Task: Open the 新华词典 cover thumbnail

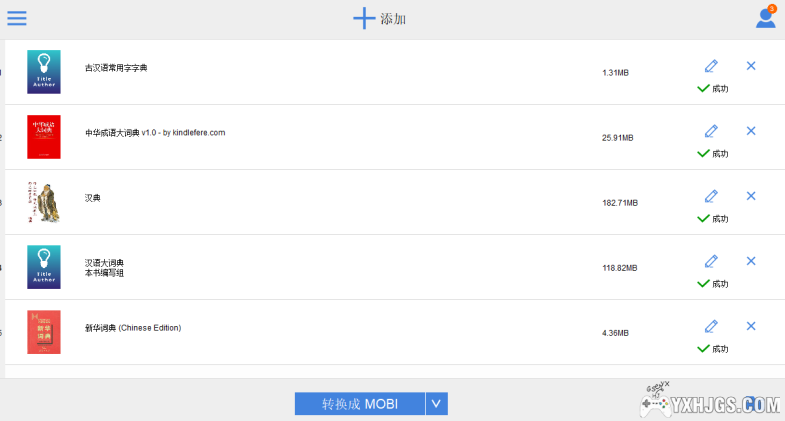Action: click(x=44, y=332)
